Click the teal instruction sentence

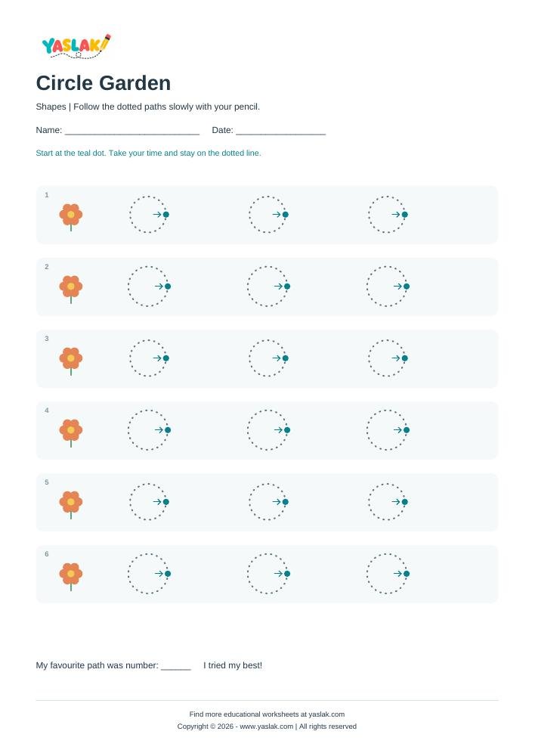[x=148, y=153]
